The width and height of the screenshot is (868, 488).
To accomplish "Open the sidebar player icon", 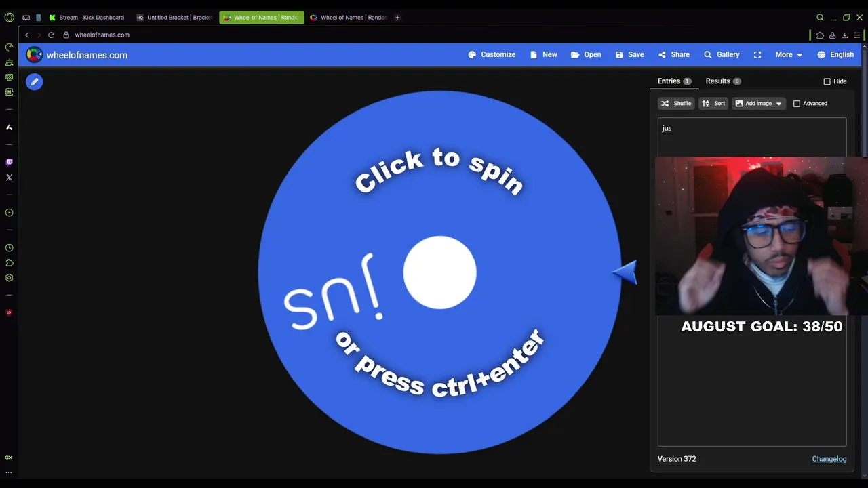I will tap(9, 213).
